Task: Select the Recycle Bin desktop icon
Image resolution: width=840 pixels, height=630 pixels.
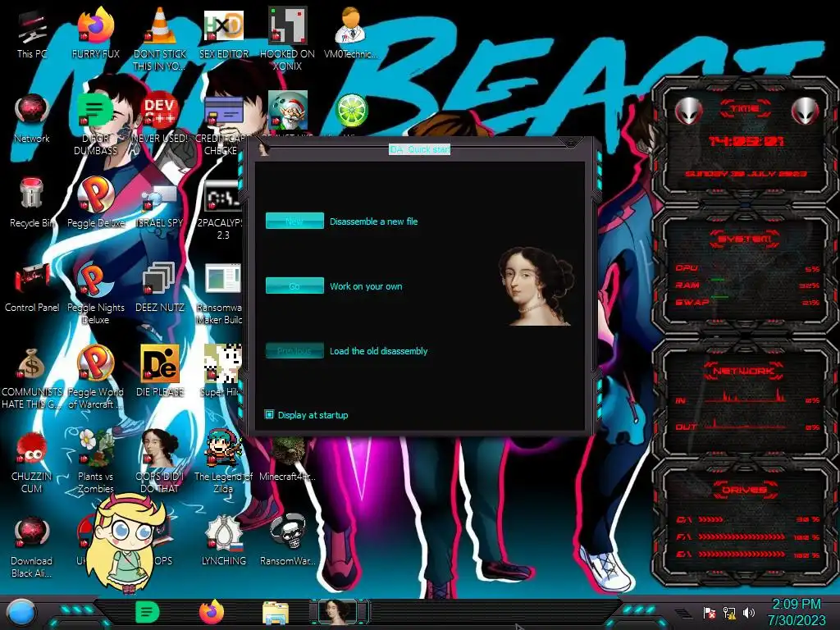Action: click(32, 203)
